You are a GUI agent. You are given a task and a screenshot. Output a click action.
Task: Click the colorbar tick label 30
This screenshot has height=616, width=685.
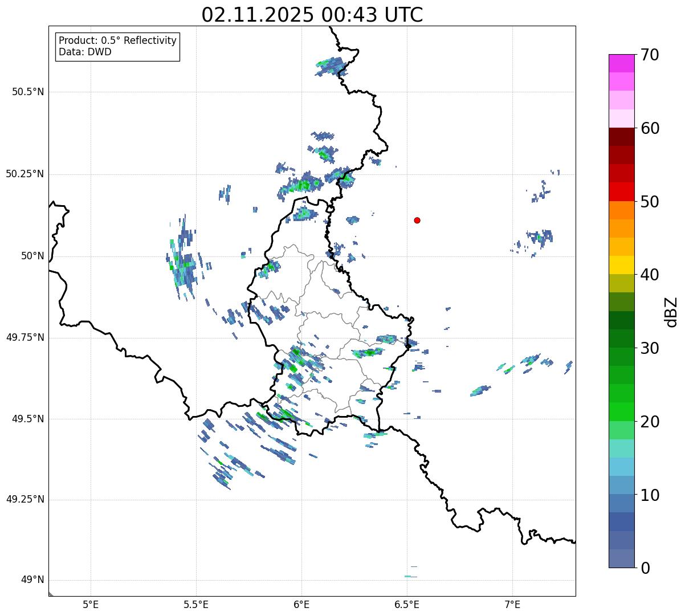[x=650, y=348]
